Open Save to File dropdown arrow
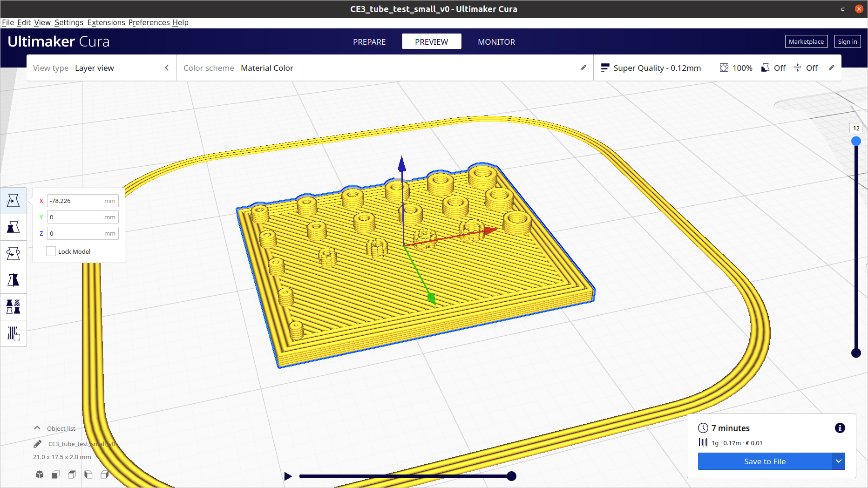The width and height of the screenshot is (868, 488). 838,461
